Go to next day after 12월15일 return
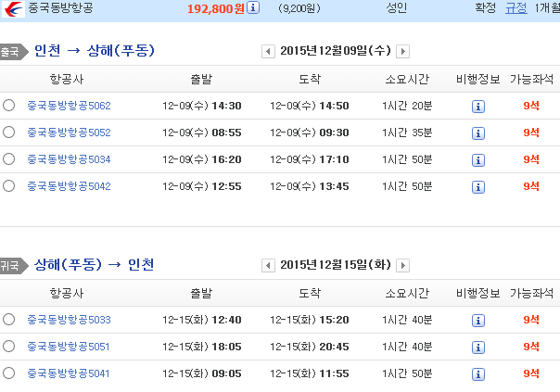Viewport: 560px width, 392px height. click(403, 266)
